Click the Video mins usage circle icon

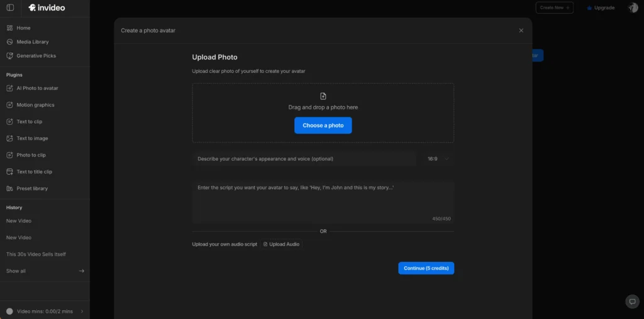pyautogui.click(x=9, y=311)
